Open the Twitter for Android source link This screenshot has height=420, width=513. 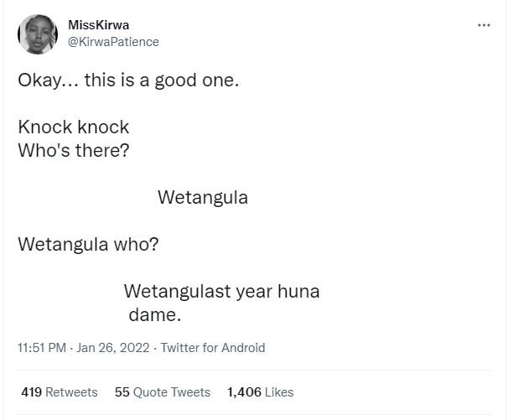click(212, 348)
